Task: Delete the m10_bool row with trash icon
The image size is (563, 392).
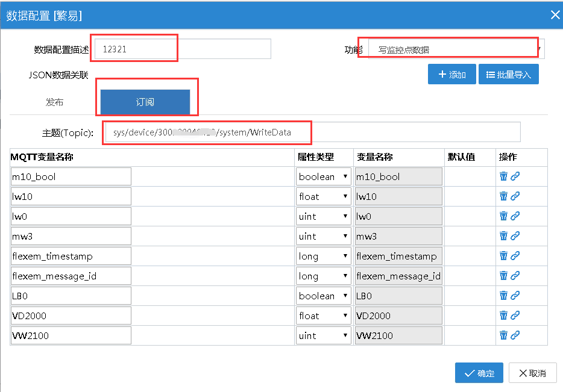Action: [x=503, y=176]
